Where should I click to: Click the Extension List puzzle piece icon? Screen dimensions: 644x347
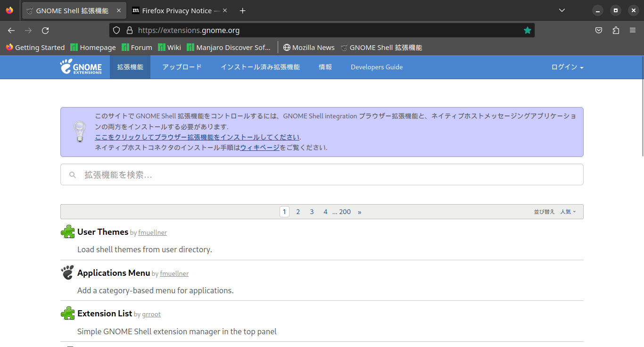68,313
